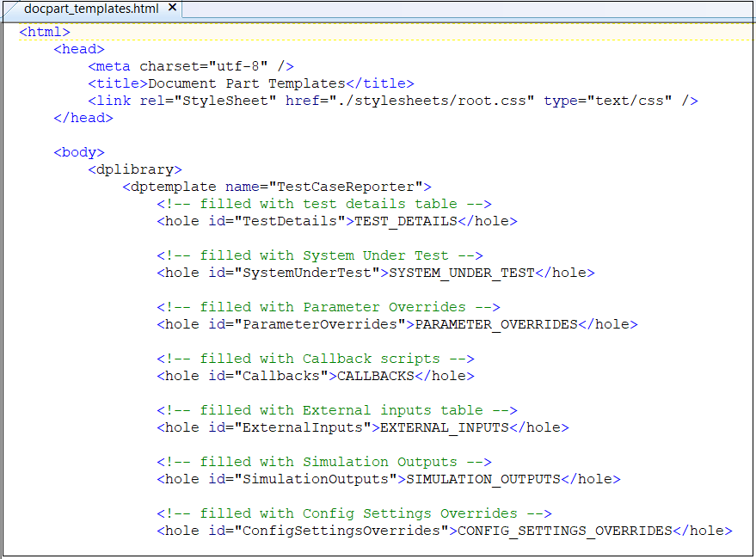Click the hole id="ParameterOverrides" line
The image size is (756, 559).
click(397, 324)
